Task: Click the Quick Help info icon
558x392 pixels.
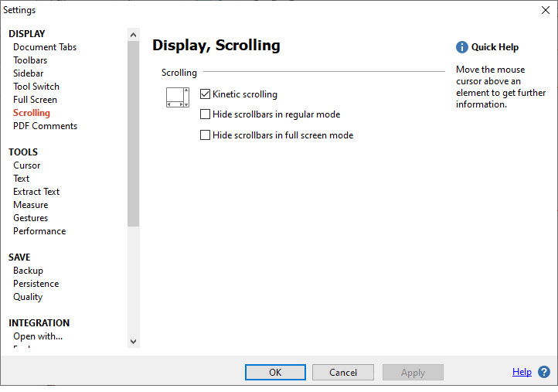Action: 462,47
